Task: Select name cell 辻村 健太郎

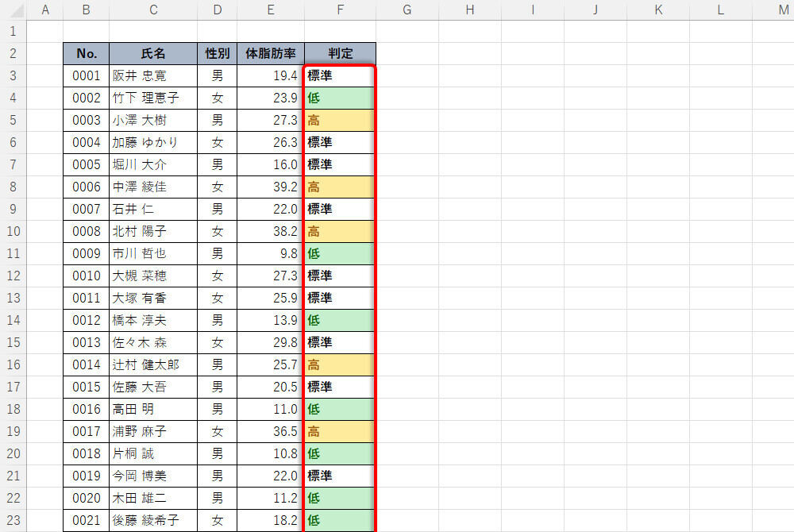Action: [x=153, y=365]
